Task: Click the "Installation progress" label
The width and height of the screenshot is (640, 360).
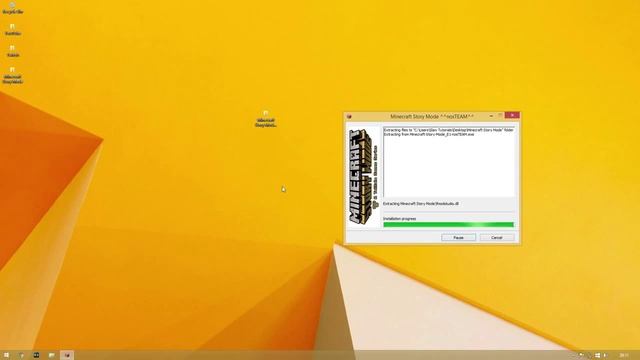Action: (400, 219)
